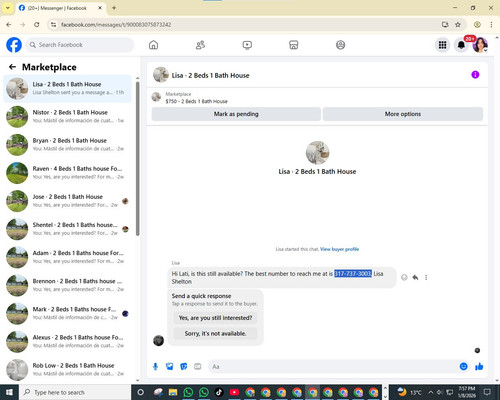The height and width of the screenshot is (400, 500).
Task: Reload the page
Action: tap(37, 25)
